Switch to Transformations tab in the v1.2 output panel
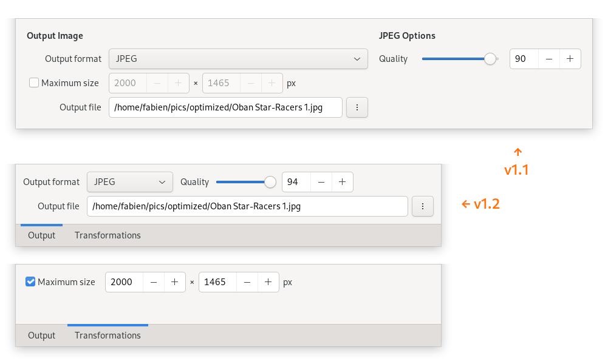The width and height of the screenshot is (608, 364). (108, 235)
